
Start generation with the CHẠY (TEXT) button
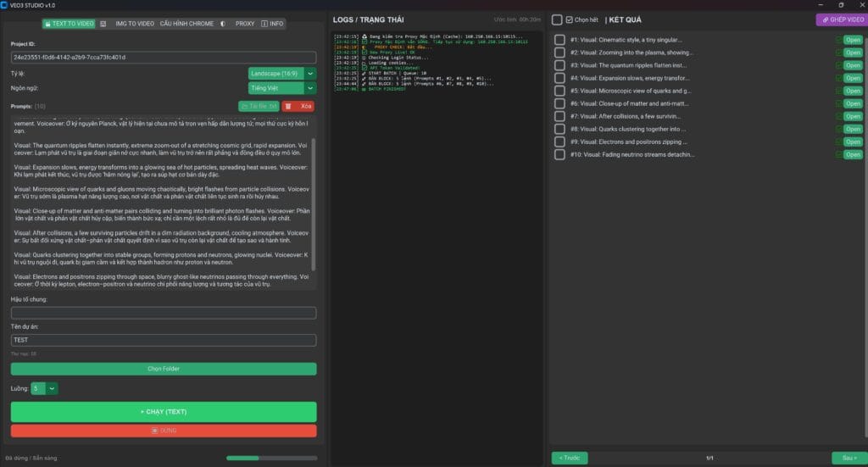click(164, 412)
